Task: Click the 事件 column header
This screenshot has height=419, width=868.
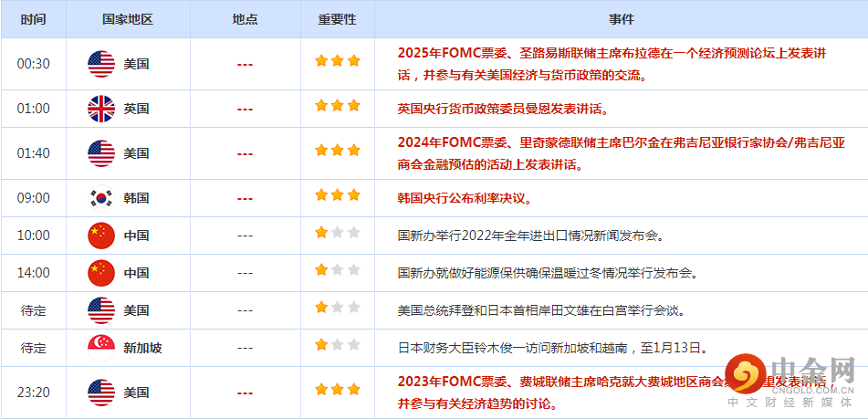Action: (x=621, y=19)
